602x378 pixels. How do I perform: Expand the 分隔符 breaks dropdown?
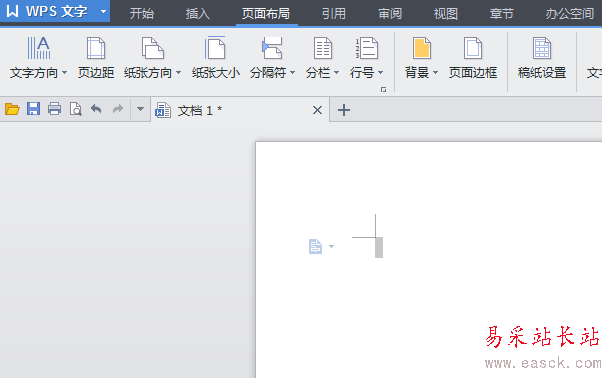[x=293, y=73]
